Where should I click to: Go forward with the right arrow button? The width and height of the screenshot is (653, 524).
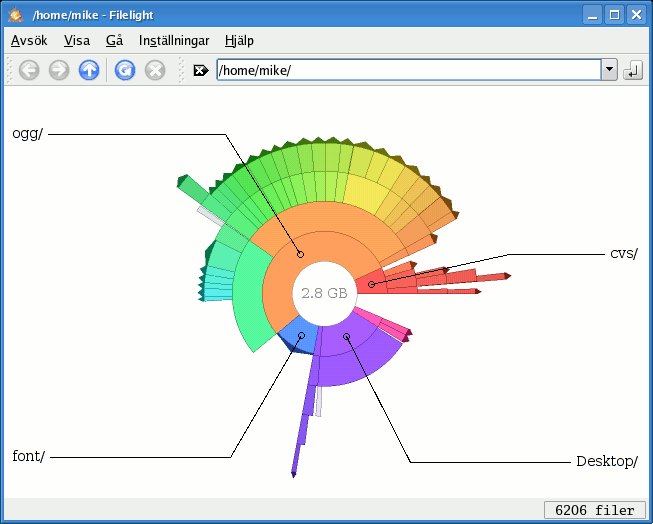[59, 70]
